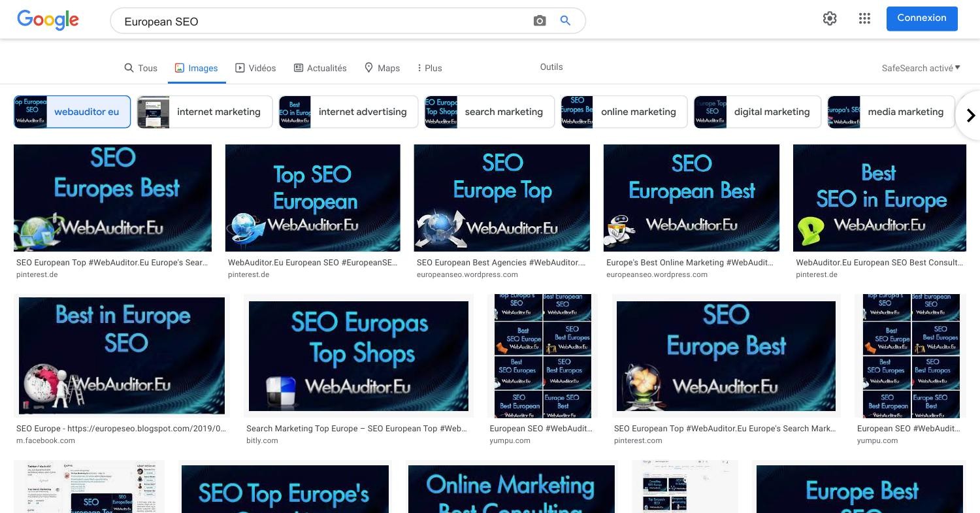
Task: Open the europeanseo.wordpress.com SEO Europe Top result
Action: pyautogui.click(x=502, y=198)
